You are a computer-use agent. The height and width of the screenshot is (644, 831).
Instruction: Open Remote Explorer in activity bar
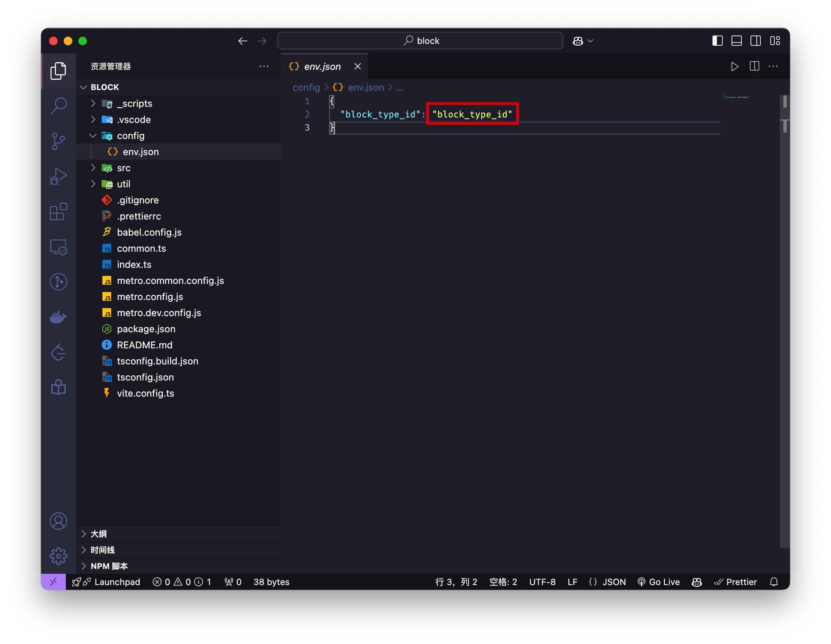coord(58,247)
